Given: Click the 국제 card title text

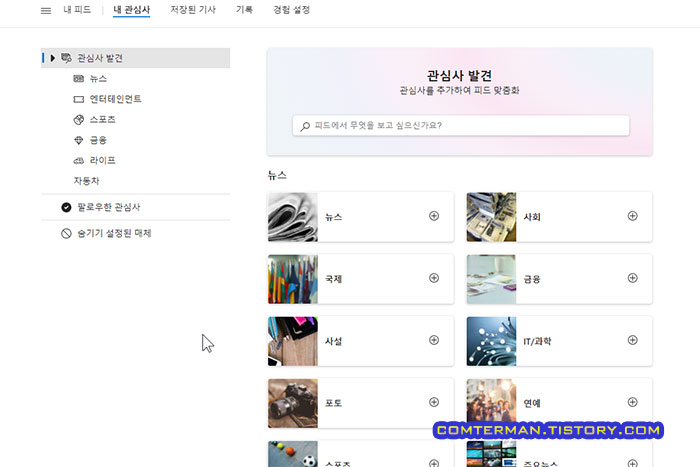Looking at the screenshot, I should (x=333, y=279).
